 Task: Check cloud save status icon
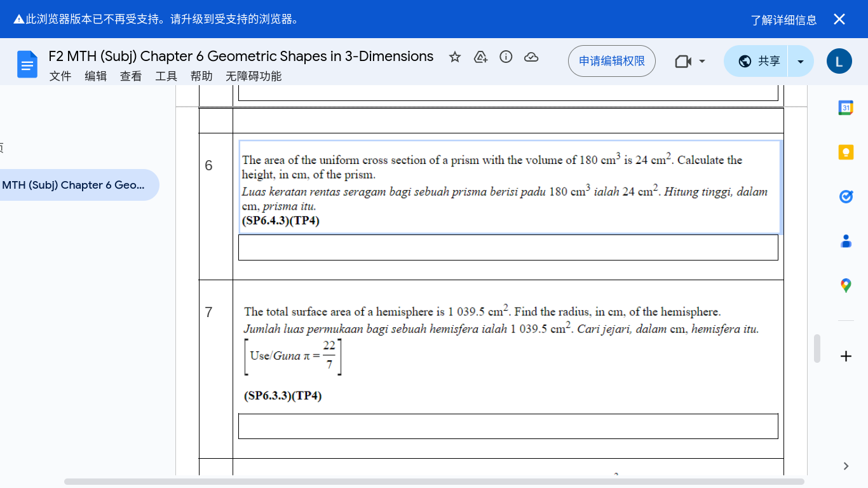(531, 57)
